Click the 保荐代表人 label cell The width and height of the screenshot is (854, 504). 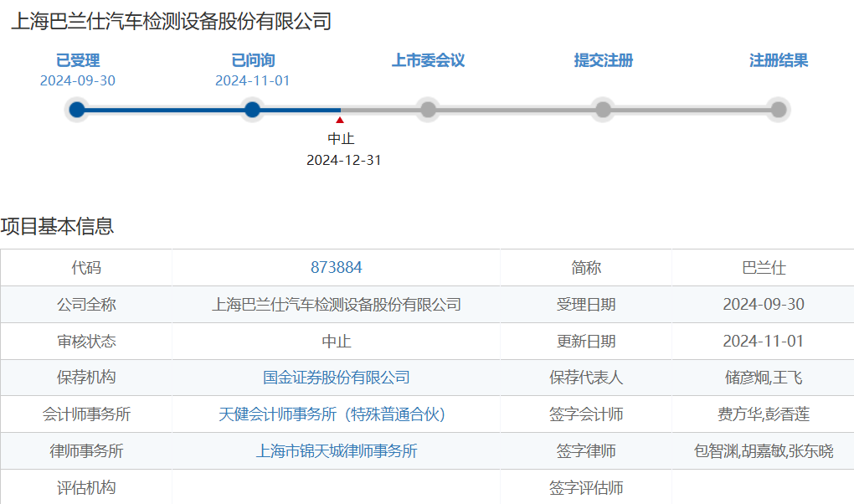point(586,378)
